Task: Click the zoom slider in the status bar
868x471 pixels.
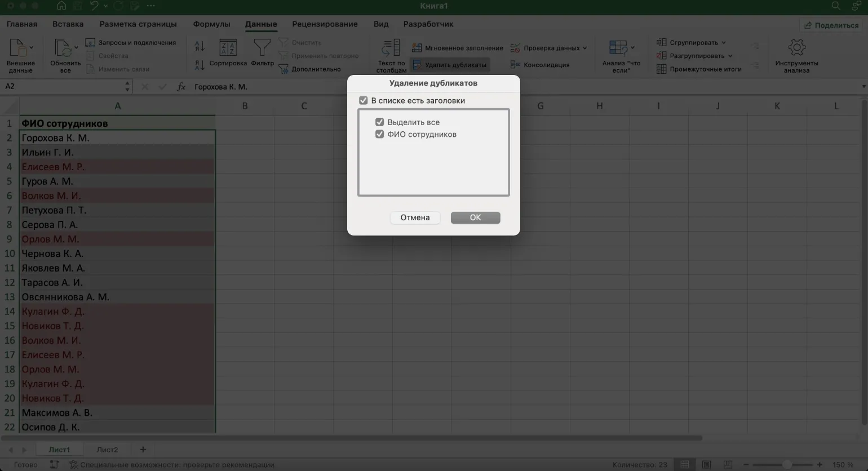Action: coord(786,465)
